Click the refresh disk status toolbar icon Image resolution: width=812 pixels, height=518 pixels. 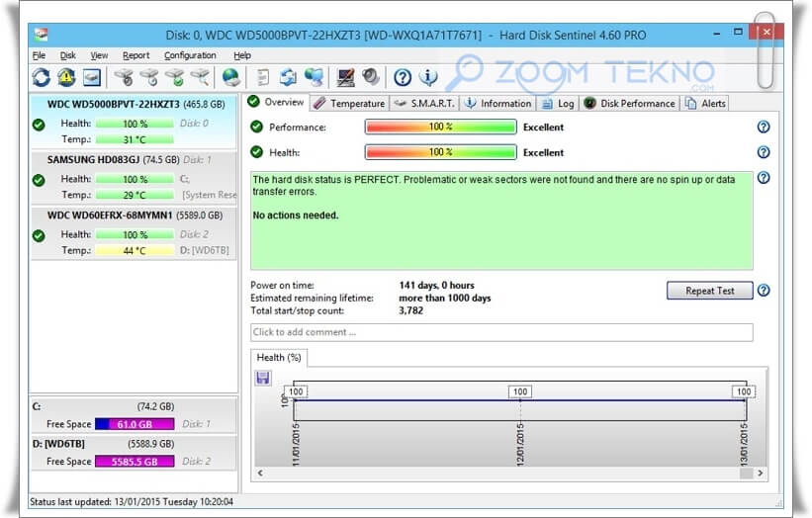[x=42, y=78]
